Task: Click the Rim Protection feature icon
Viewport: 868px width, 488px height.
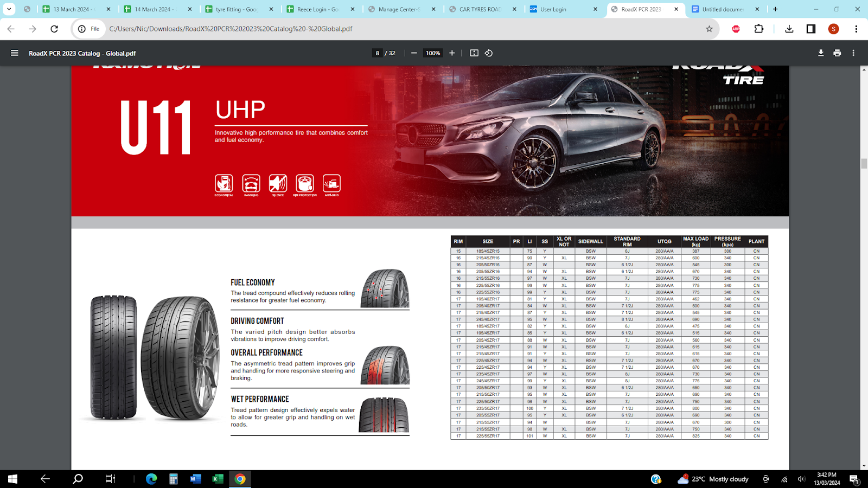Action: coord(305,185)
